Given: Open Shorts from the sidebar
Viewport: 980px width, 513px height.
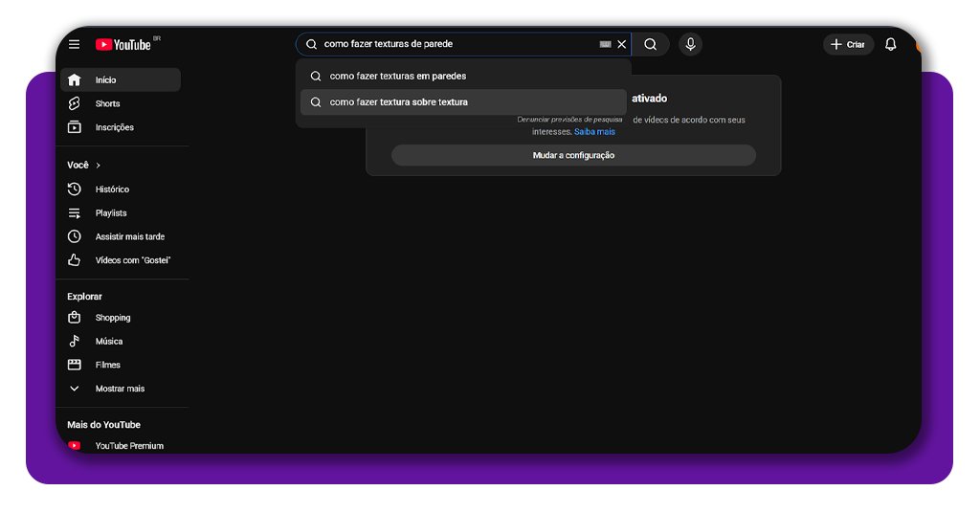Looking at the screenshot, I should click(x=107, y=103).
